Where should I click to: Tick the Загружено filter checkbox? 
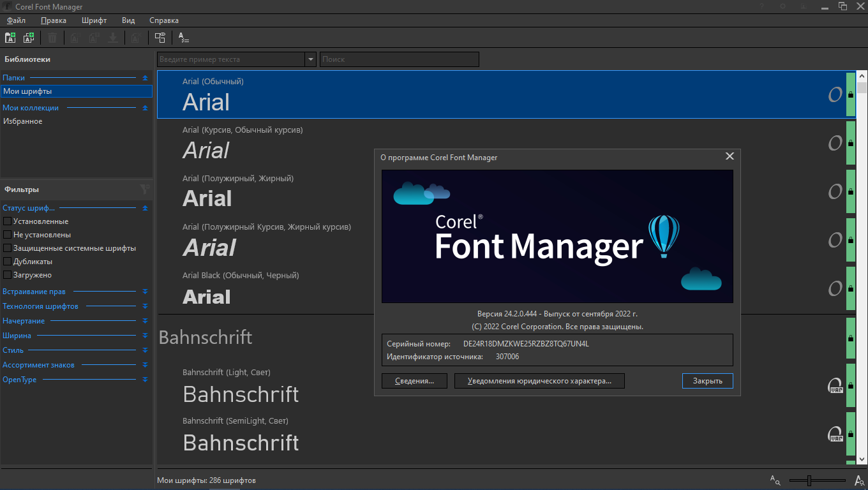[8, 275]
